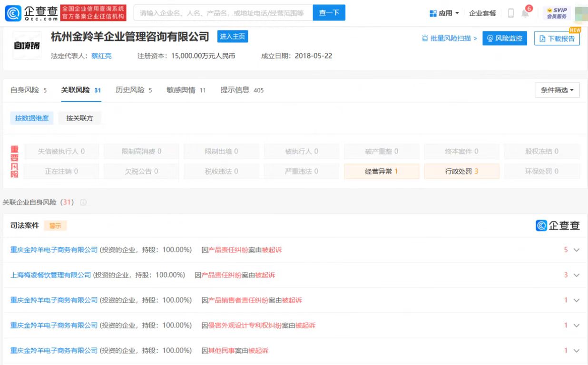Click the info icon beside 关联企业自身风险
The image size is (588, 365).
[x=83, y=202]
